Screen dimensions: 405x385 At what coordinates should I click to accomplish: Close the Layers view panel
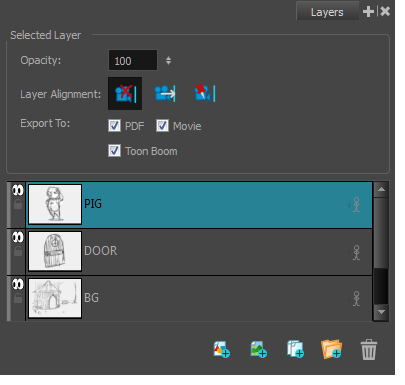[x=385, y=12]
